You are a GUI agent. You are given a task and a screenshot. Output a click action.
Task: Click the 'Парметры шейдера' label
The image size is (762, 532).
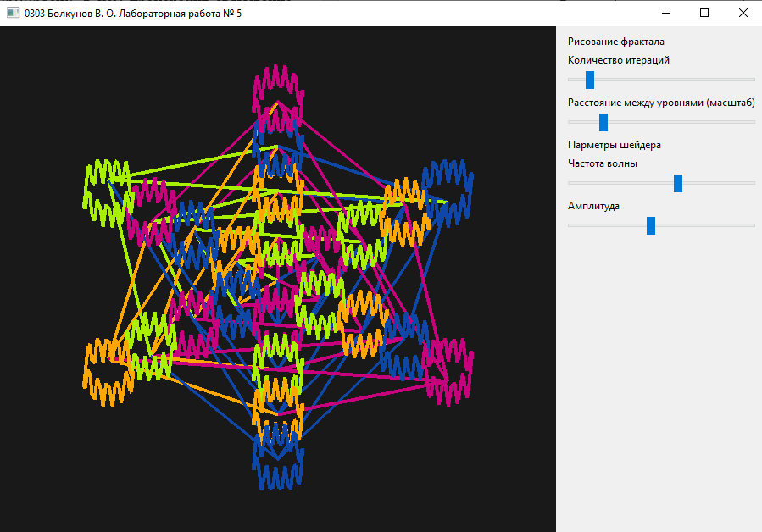point(615,145)
